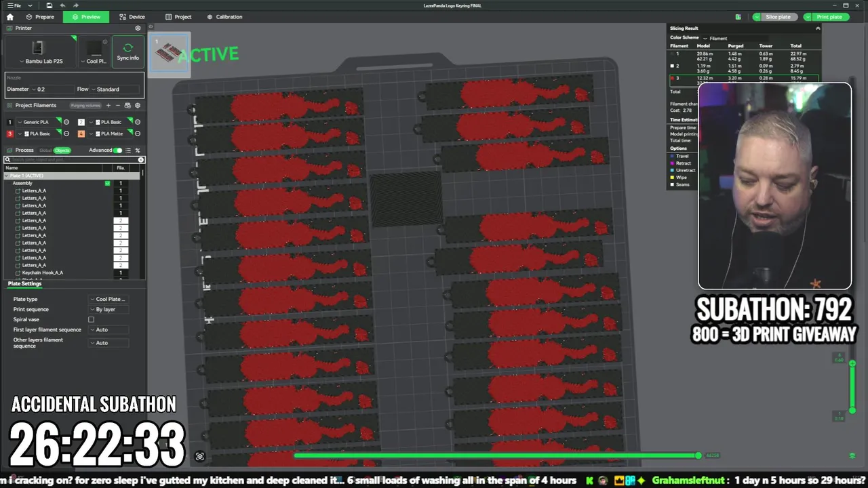
Task: Open the File menu
Action: click(x=14, y=5)
